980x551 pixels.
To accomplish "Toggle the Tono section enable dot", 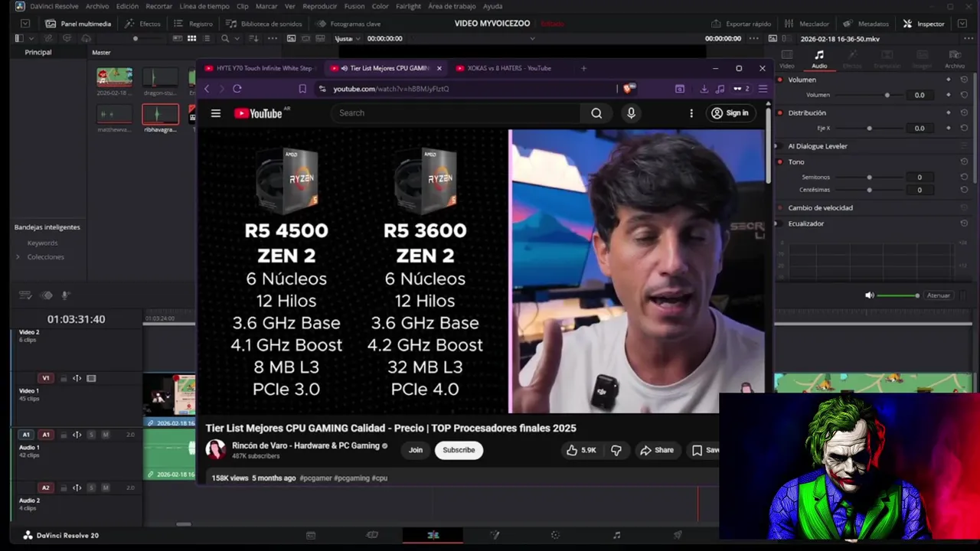I will 780,162.
